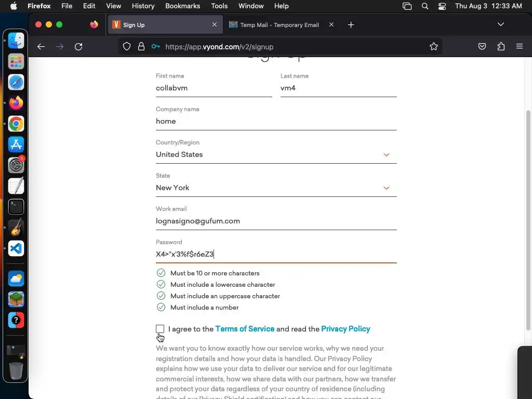Open the Weather app in the Dock

(x=16, y=279)
